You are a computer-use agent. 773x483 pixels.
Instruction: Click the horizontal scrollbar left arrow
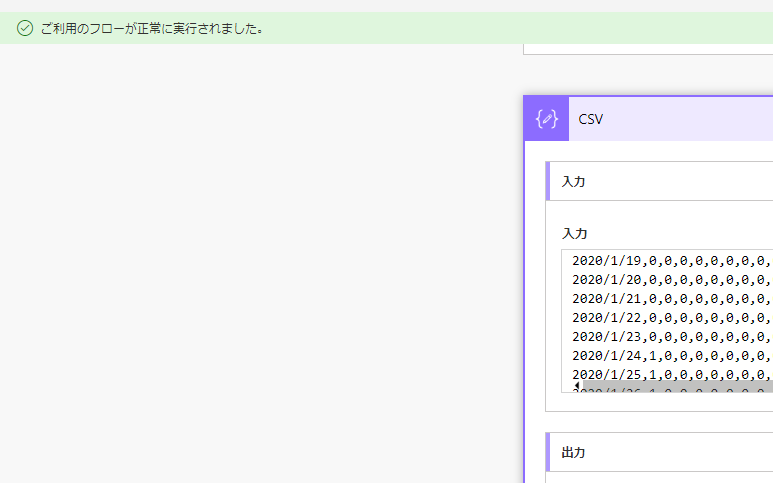(576, 386)
